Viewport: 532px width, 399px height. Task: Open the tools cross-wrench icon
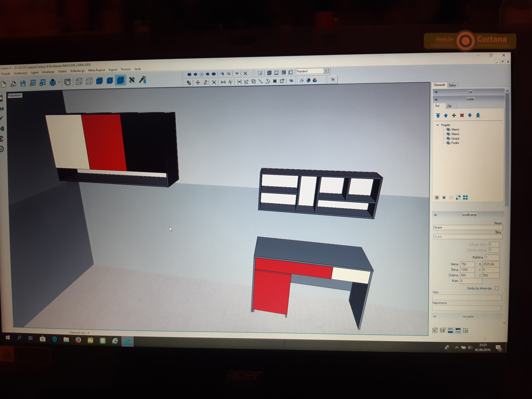132,80
